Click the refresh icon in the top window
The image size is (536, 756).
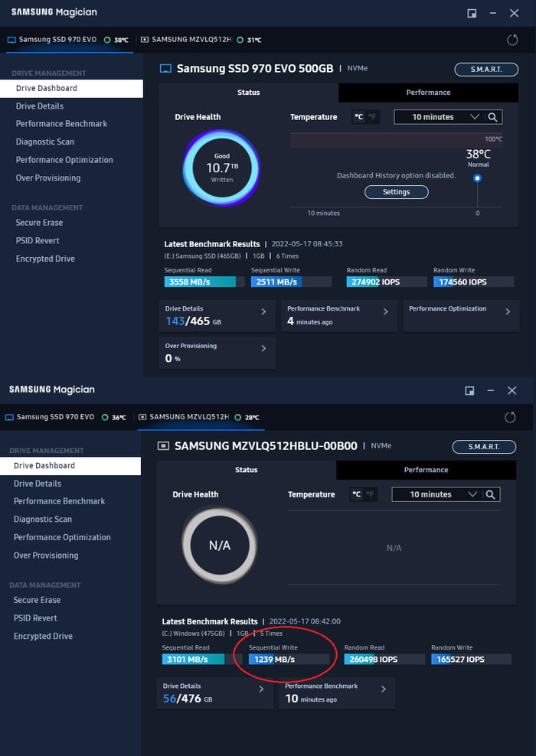(512, 40)
